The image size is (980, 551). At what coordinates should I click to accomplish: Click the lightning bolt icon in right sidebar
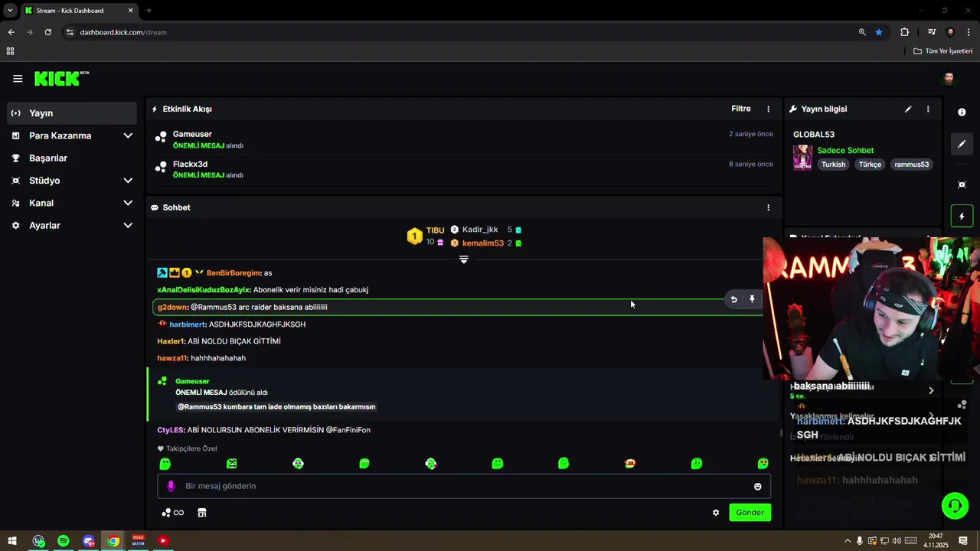coord(962,217)
